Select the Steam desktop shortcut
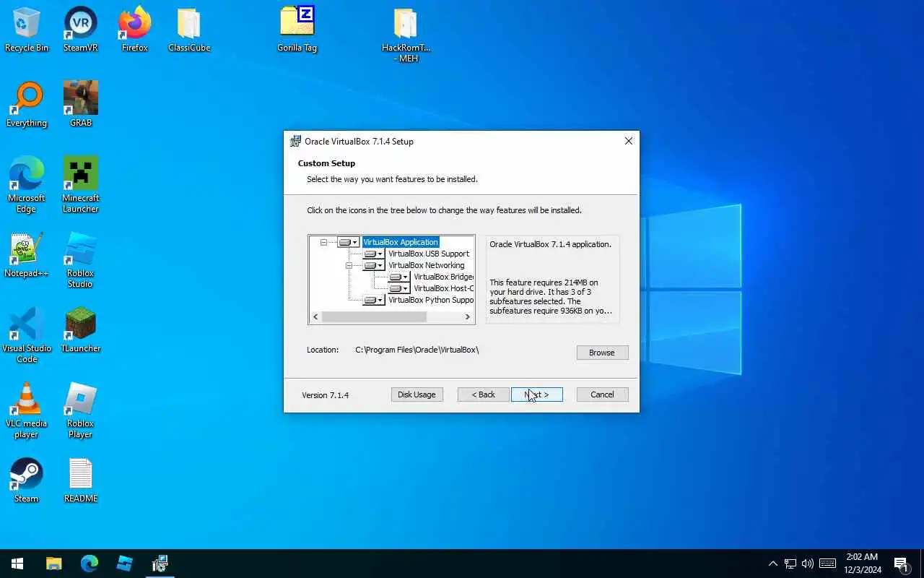Viewport: 924px width, 578px height. [27, 480]
